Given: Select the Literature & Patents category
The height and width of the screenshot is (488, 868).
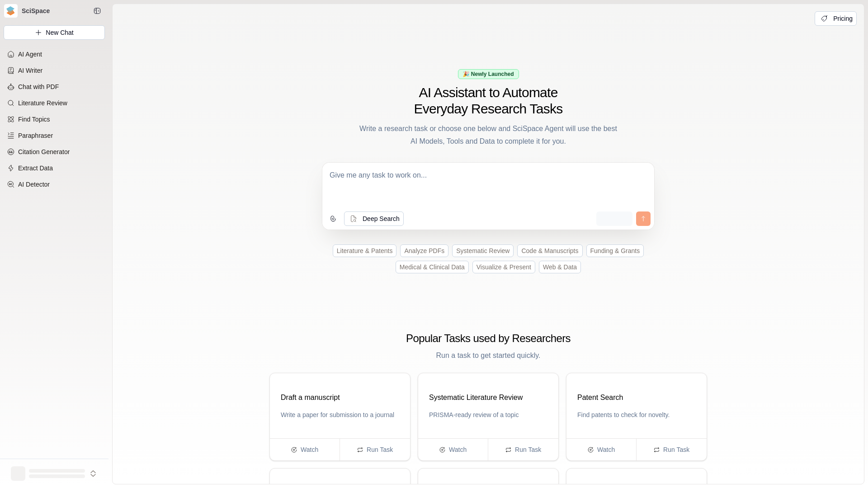Looking at the screenshot, I should point(364,251).
